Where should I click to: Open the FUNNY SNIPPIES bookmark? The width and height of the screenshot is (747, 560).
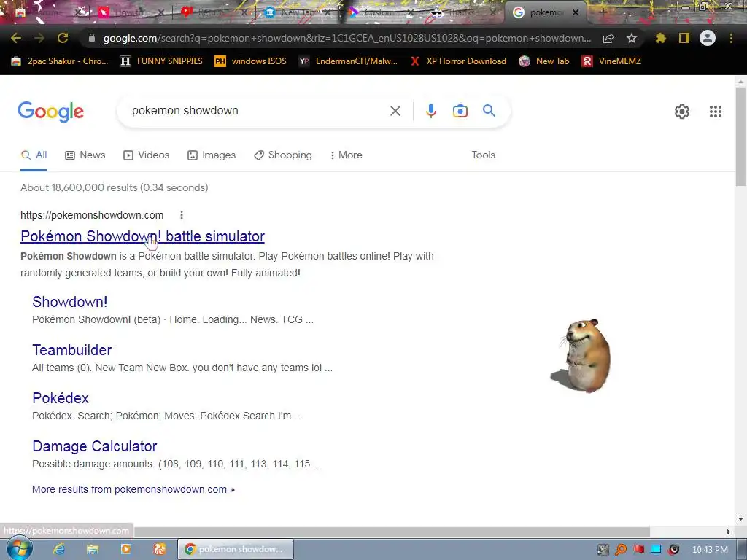tap(161, 61)
